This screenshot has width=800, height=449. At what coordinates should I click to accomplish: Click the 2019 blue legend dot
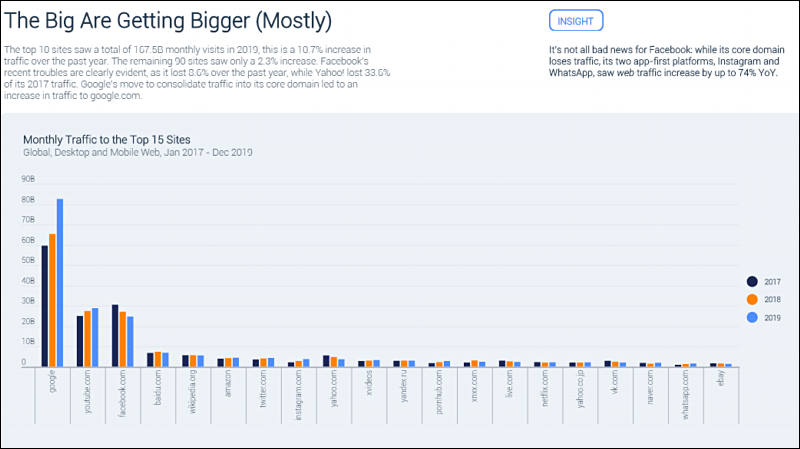point(752,317)
